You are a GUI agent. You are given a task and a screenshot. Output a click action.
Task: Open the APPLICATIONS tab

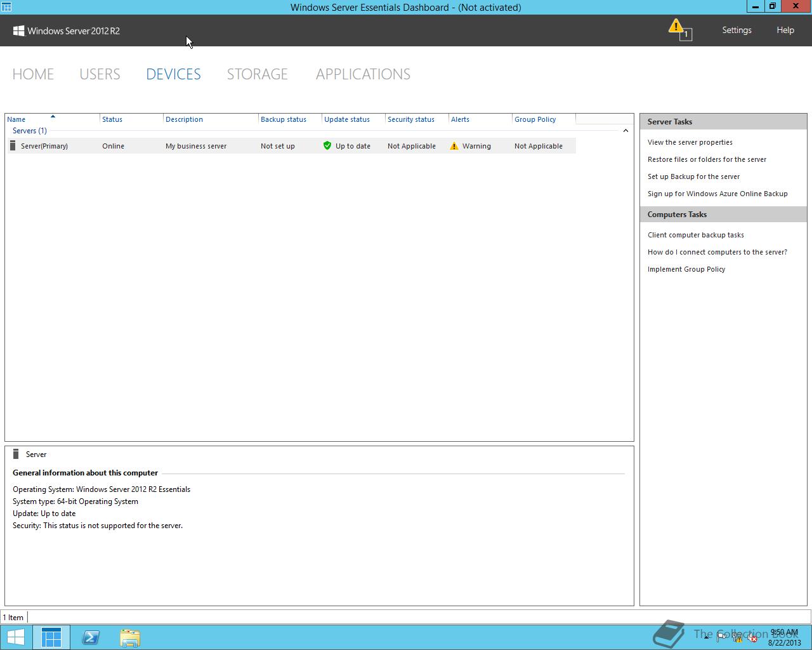coord(363,74)
